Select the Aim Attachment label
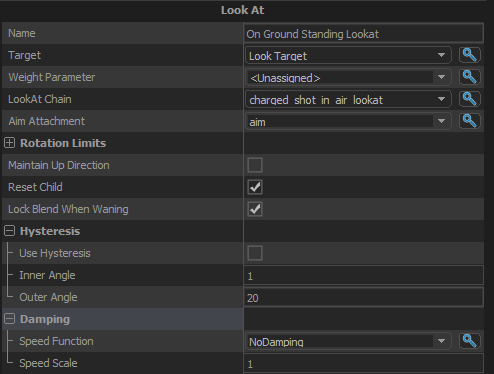Image resolution: width=494 pixels, height=374 pixels. click(47, 121)
